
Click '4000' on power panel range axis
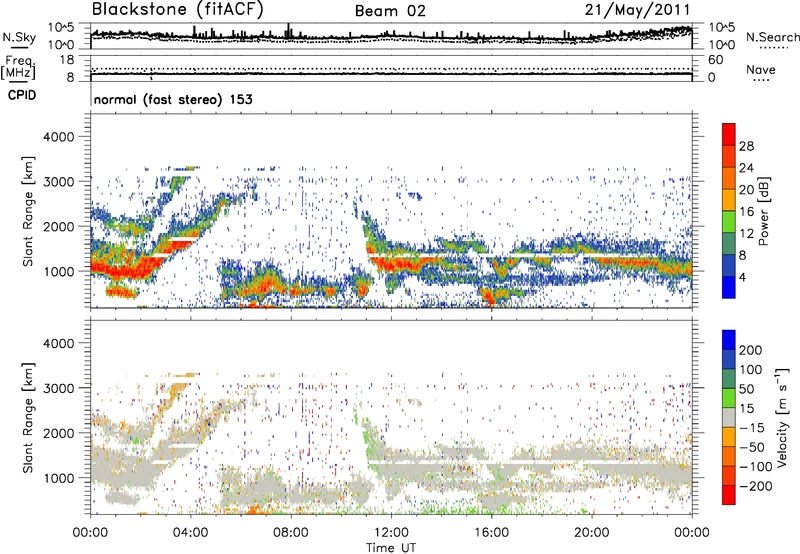click(58, 137)
